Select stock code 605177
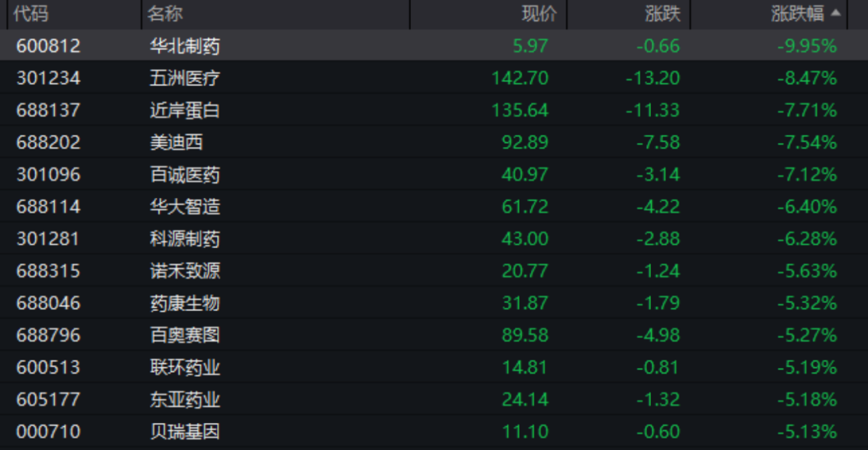Screen dimensions: 868x450 48,398
